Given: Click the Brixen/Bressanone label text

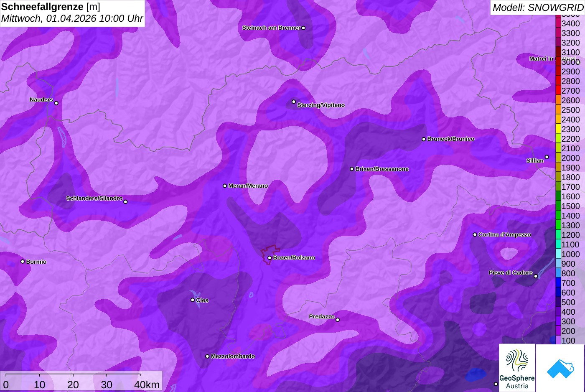Looking at the screenshot, I should (382, 169).
